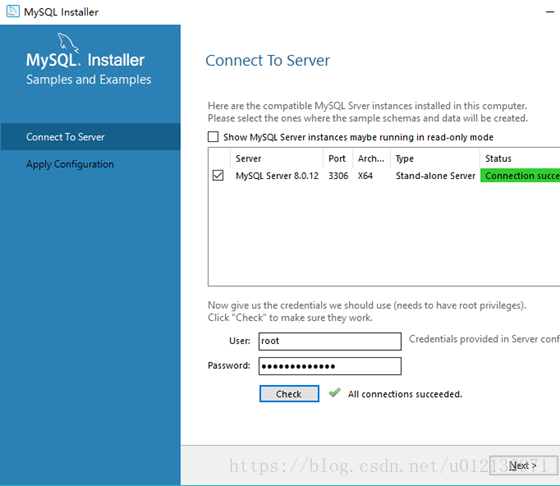560x486 pixels.
Task: Enable Show MySQL Server instances read-only mode
Action: [x=213, y=137]
